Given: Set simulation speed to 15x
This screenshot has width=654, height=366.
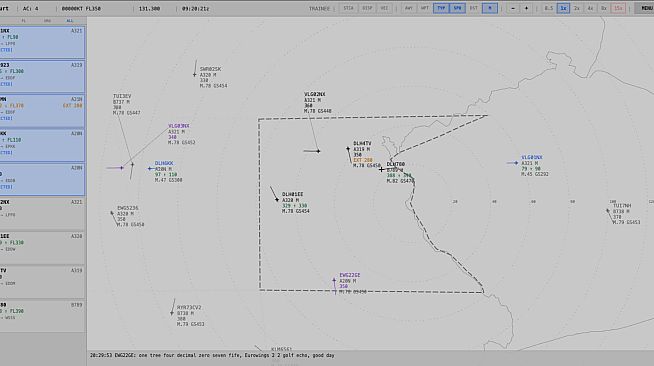Looking at the screenshot, I should coord(618,8).
